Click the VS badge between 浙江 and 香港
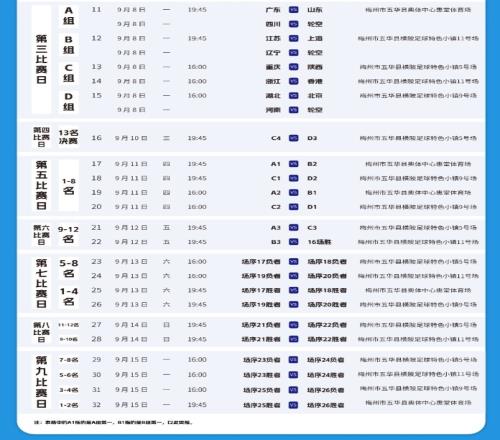Screen dimensions: 500x440 (x=293, y=81)
